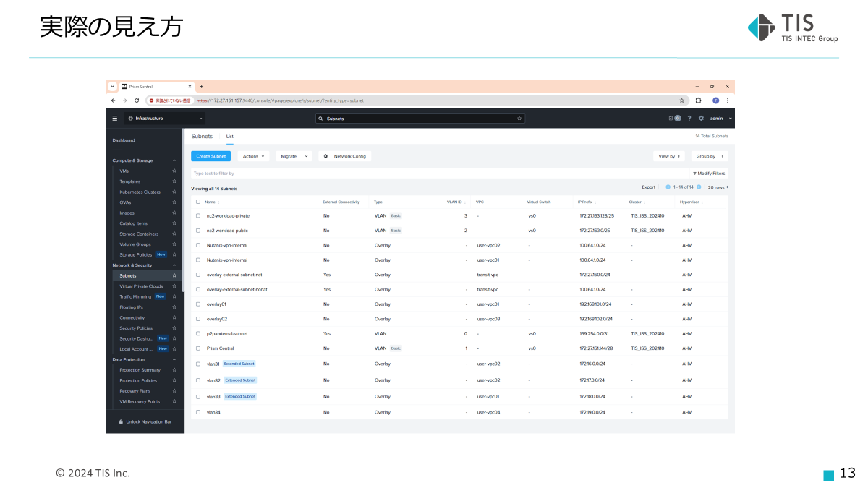Tick the checkbox for vlan34 row

(198, 412)
